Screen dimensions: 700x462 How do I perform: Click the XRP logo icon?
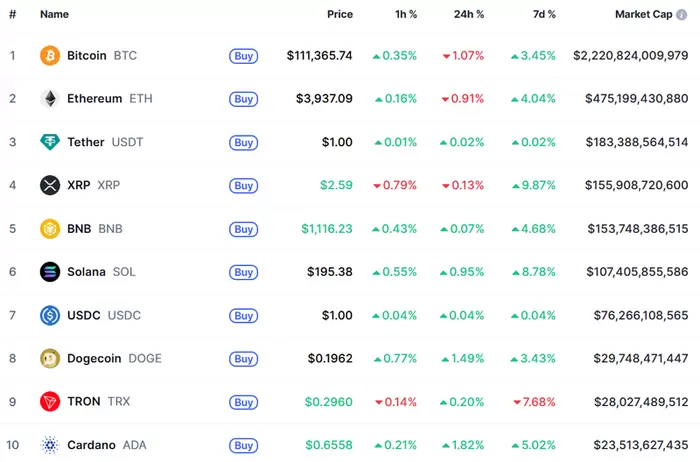[50, 185]
